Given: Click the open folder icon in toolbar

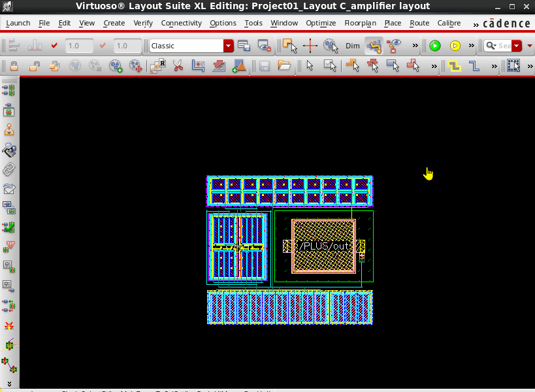Looking at the screenshot, I should tap(284, 66).
